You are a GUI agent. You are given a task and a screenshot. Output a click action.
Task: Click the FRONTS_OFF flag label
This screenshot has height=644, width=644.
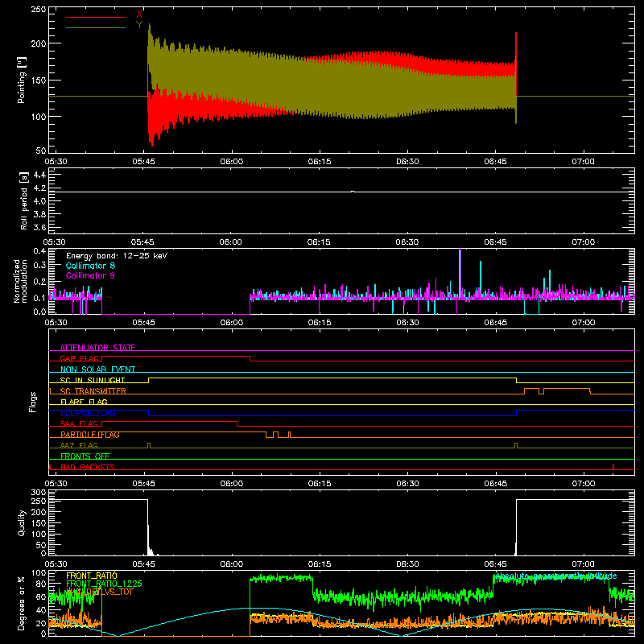click(x=85, y=456)
